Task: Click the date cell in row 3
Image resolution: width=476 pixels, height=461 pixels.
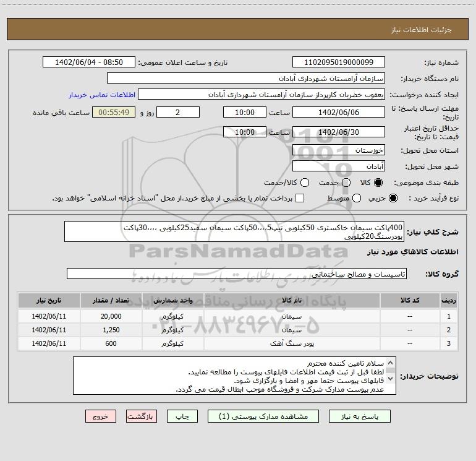Action: [49, 343]
